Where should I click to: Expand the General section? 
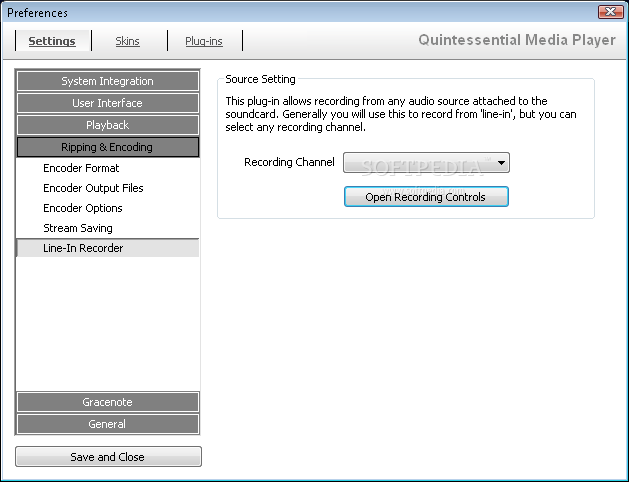point(108,424)
